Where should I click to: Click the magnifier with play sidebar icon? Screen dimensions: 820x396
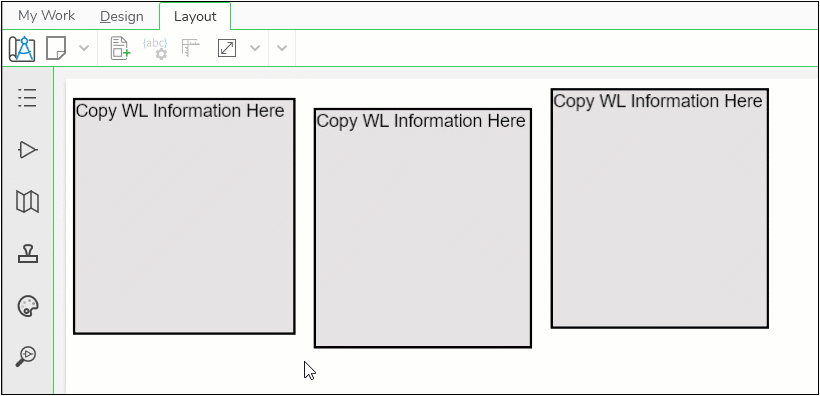click(26, 356)
